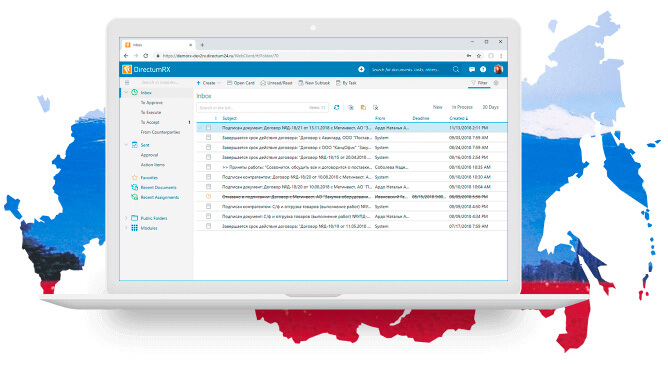Click the Open Card button
The height and width of the screenshot is (365, 668).
[241, 83]
